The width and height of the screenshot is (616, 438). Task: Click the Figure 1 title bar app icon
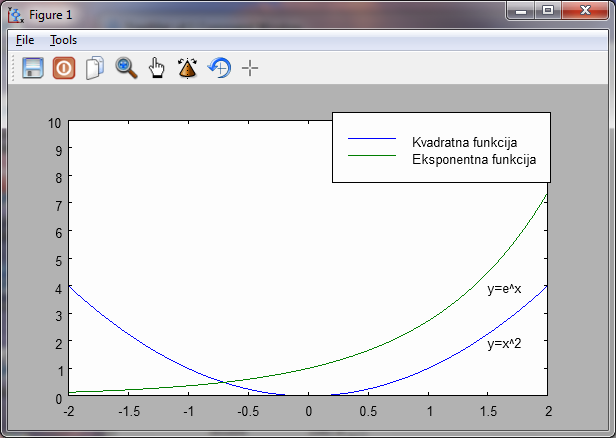click(x=15, y=13)
